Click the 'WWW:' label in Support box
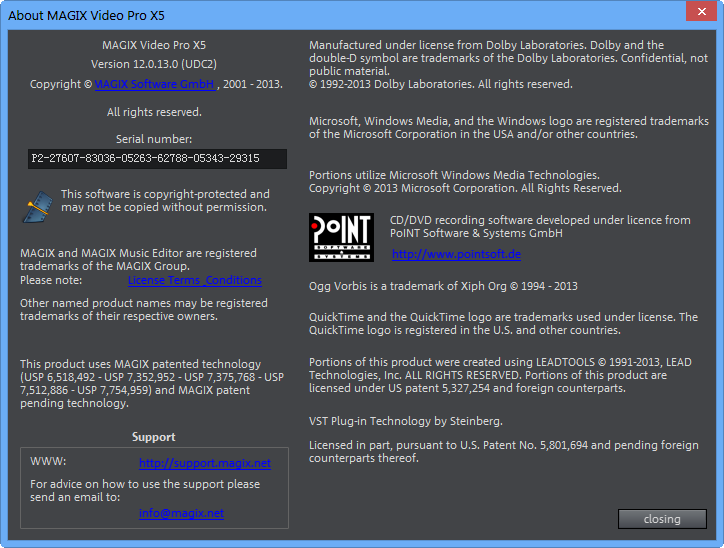This screenshot has width=724, height=548. click(48, 462)
